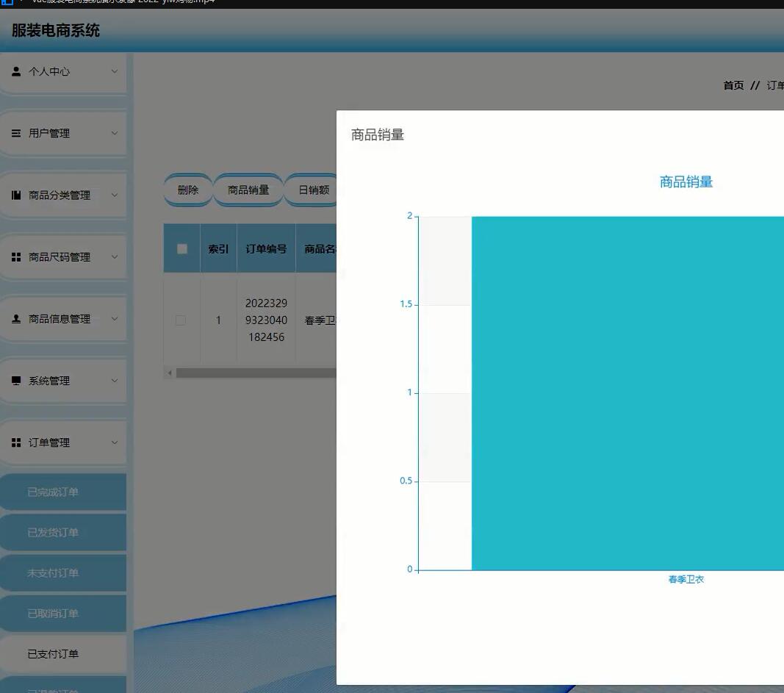Click the 系统管理 sidebar label
Image resolution: width=784 pixels, height=693 pixels.
(49, 381)
